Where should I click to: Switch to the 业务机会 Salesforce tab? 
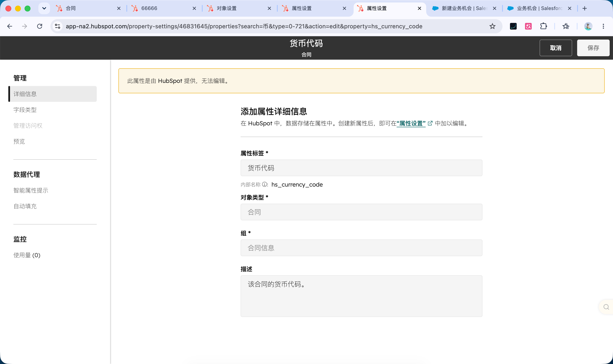(539, 8)
